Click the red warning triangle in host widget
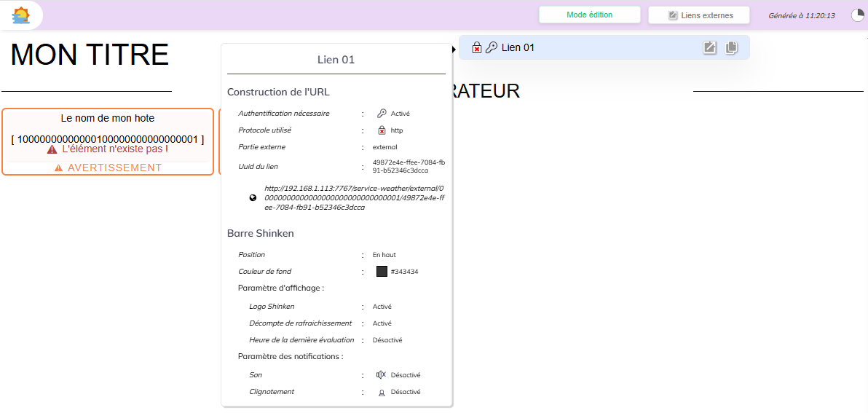 [52, 149]
